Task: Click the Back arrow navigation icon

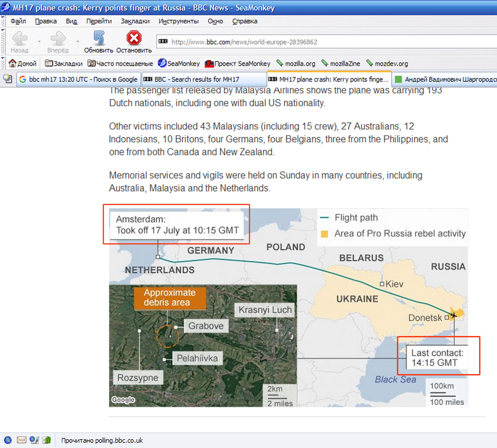Action: point(20,38)
